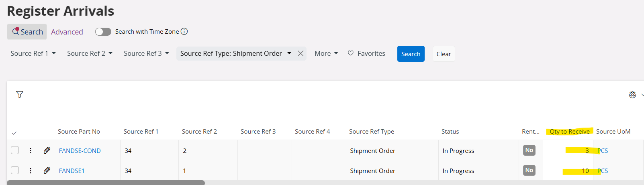
Task: Click attachment paperclip on FANDSE-COND row
Action: [x=47, y=150]
